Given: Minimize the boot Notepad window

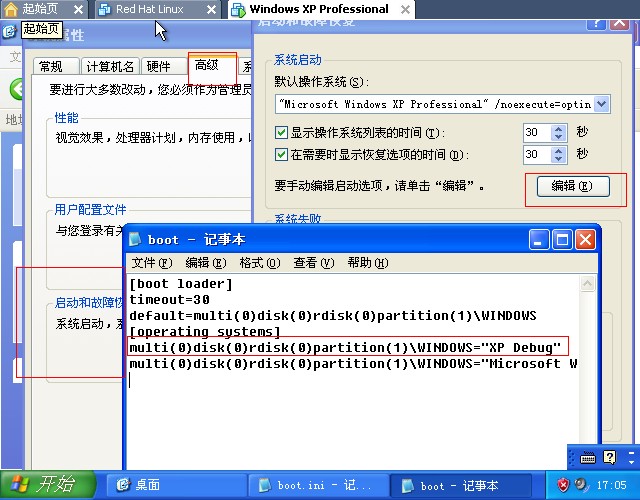Looking at the screenshot, I should pyautogui.click(x=539, y=239).
